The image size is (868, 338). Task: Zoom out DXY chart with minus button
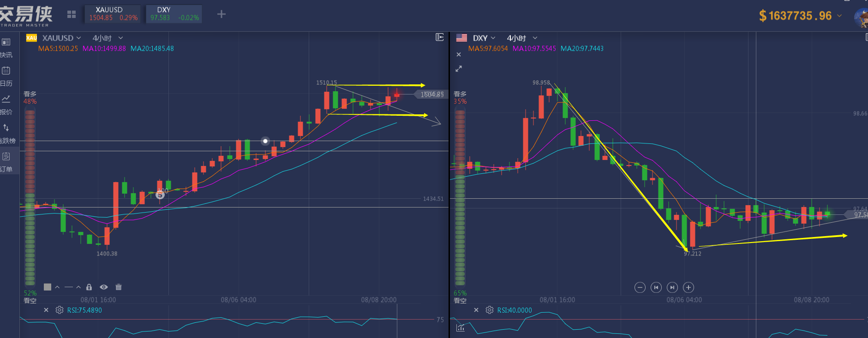(x=640, y=288)
